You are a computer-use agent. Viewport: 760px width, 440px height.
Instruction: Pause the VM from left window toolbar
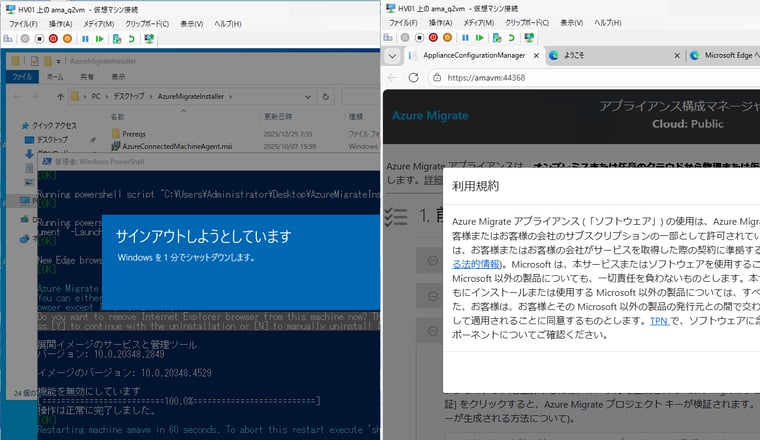pos(85,39)
